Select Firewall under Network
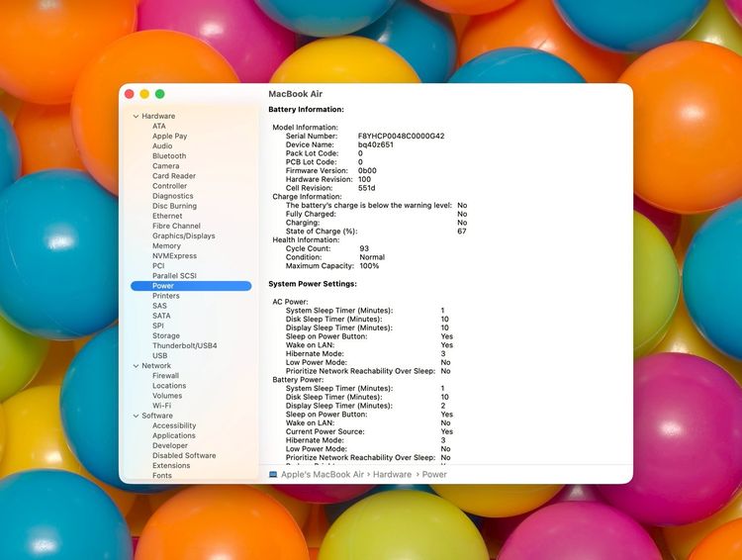 point(165,376)
